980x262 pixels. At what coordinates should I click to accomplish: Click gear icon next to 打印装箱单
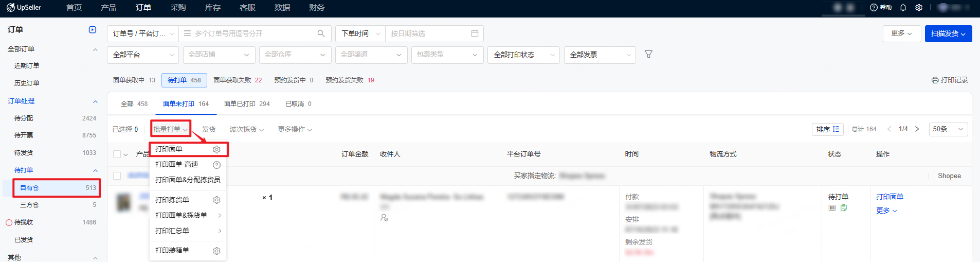coord(216,251)
